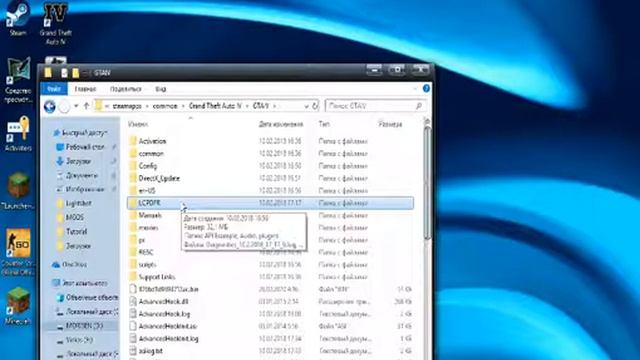Image resolution: width=640 pixels, height=360 pixels.
Task: Open Desktop in Quick access pane
Action: tap(80, 147)
